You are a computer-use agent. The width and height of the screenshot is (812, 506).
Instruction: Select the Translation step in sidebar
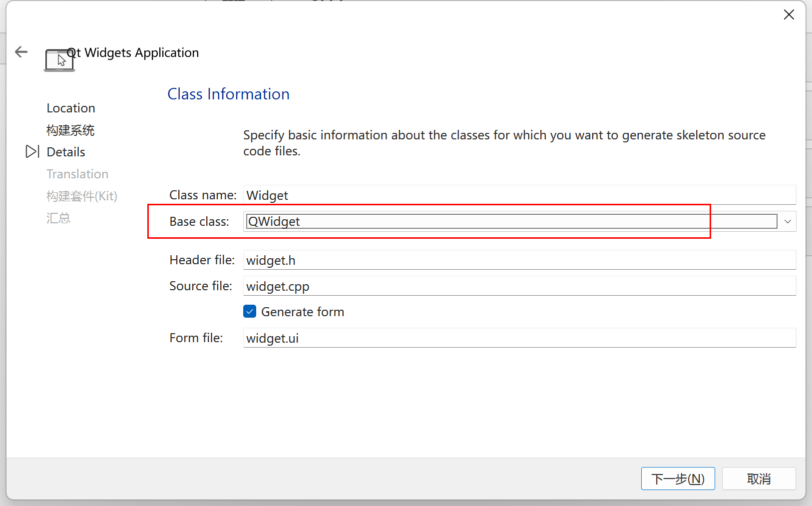[x=77, y=174]
